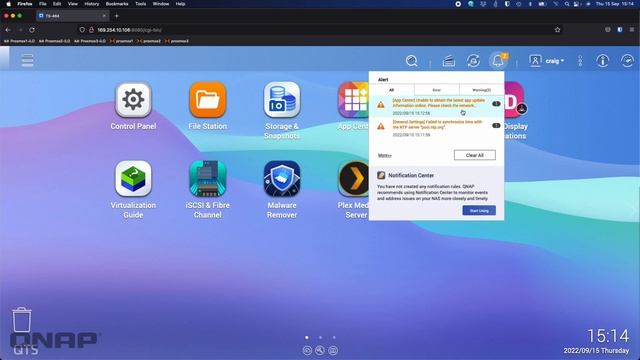The height and width of the screenshot is (360, 640).
Task: Switch to the Error alerts tab
Action: pos(437,90)
